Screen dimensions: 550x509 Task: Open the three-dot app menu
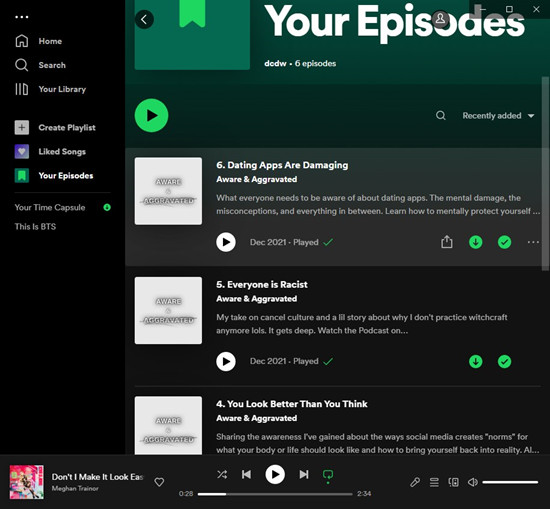22,17
